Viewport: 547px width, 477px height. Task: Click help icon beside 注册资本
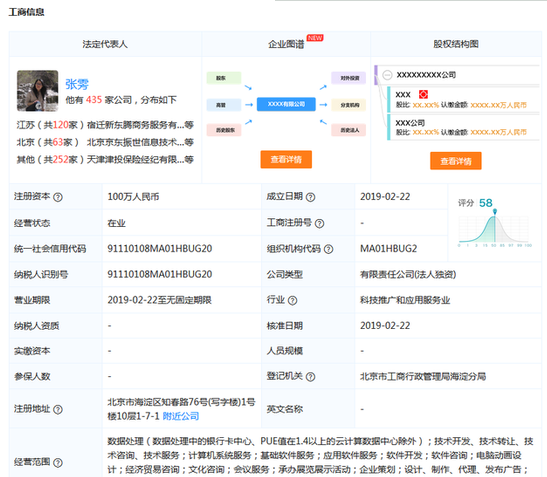click(x=58, y=197)
